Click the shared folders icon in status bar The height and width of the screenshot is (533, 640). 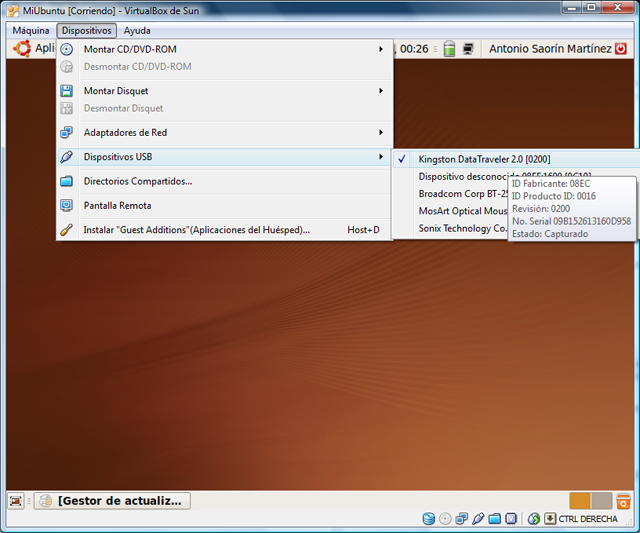pos(494,519)
